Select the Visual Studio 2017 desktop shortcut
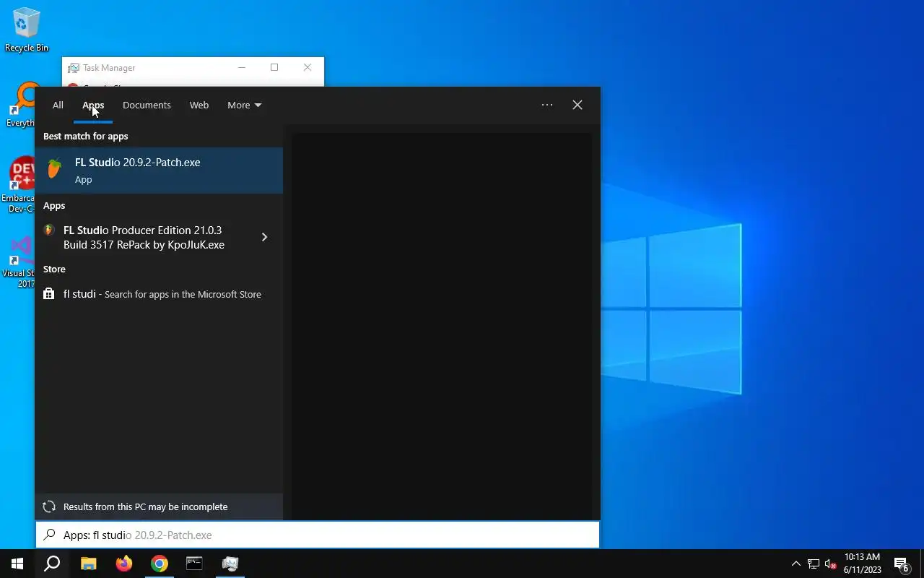Screen dimensions: 924x578 coord(19,262)
